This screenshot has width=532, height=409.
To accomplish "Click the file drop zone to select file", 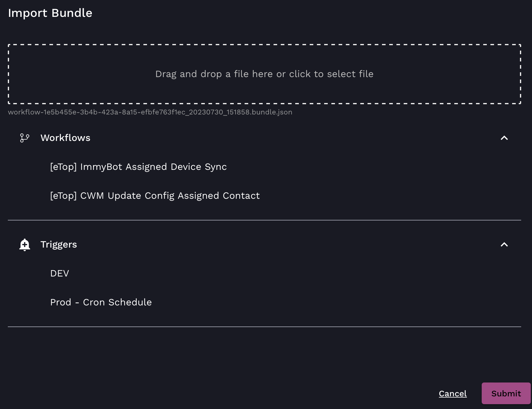I will pos(264,74).
